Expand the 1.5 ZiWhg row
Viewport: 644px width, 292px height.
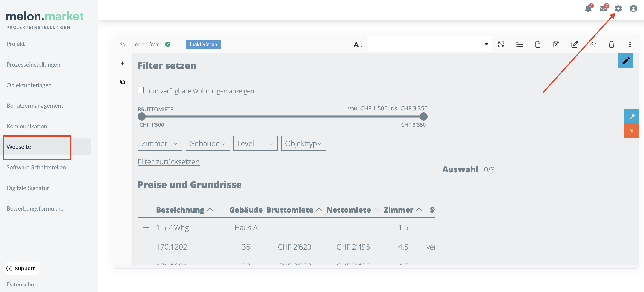(x=146, y=227)
